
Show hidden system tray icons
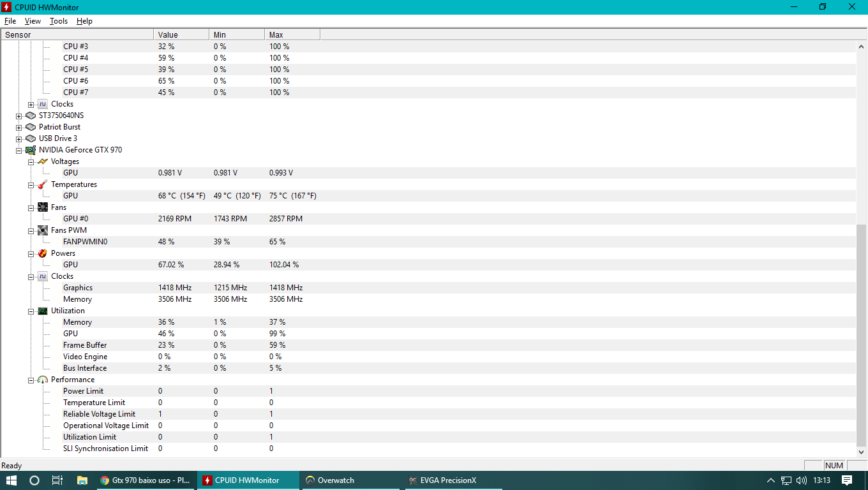pos(770,480)
